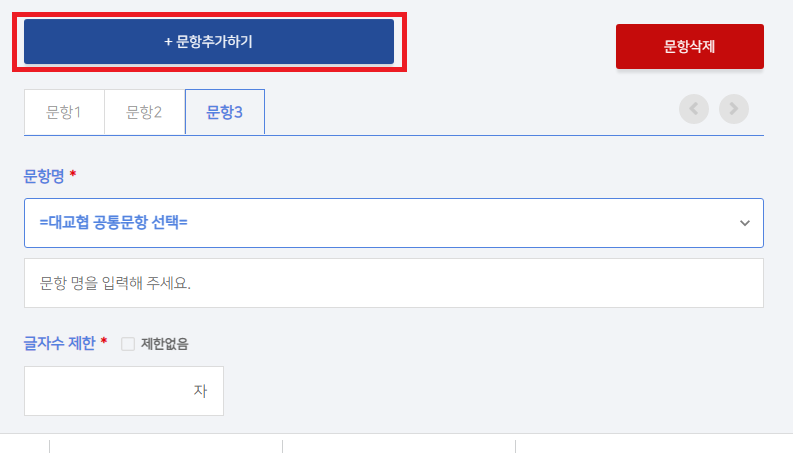Open the 문항2 tab
Image resolution: width=793 pixels, height=453 pixels.
click(144, 112)
